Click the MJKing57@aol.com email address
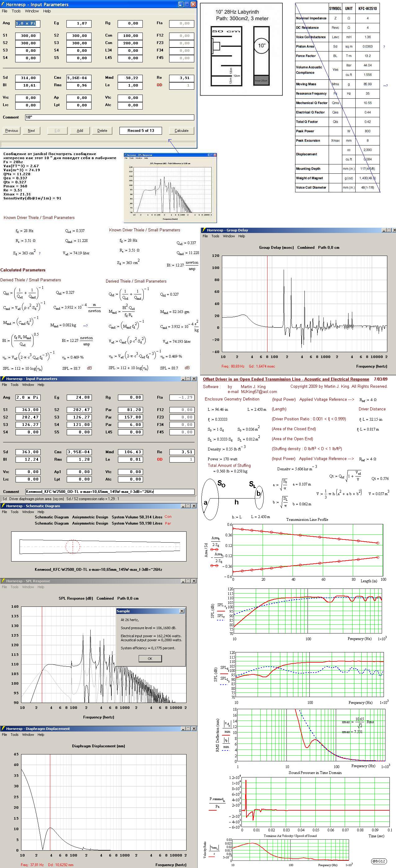Screen dimensions: 396x868 tap(259, 391)
